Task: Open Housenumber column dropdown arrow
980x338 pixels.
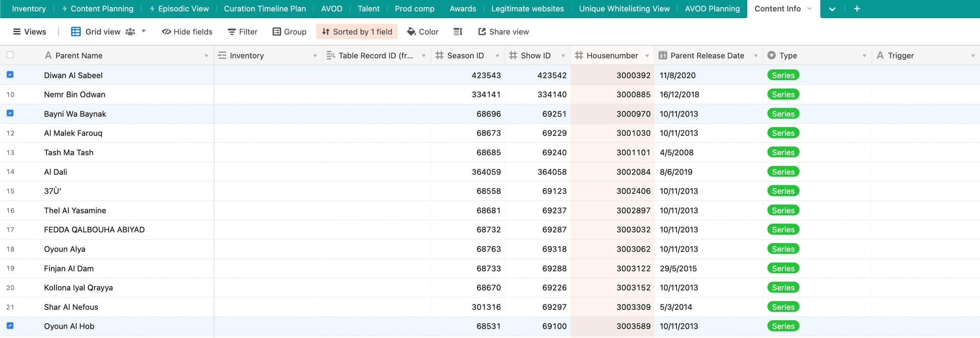Action: coord(647,56)
